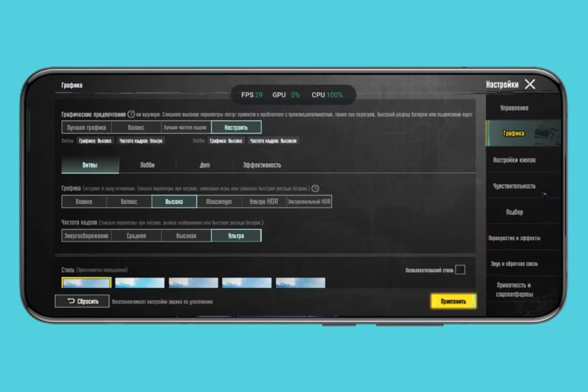This screenshot has height=392, width=588.
Task: Select Лучшая графика preset
Action: click(86, 127)
